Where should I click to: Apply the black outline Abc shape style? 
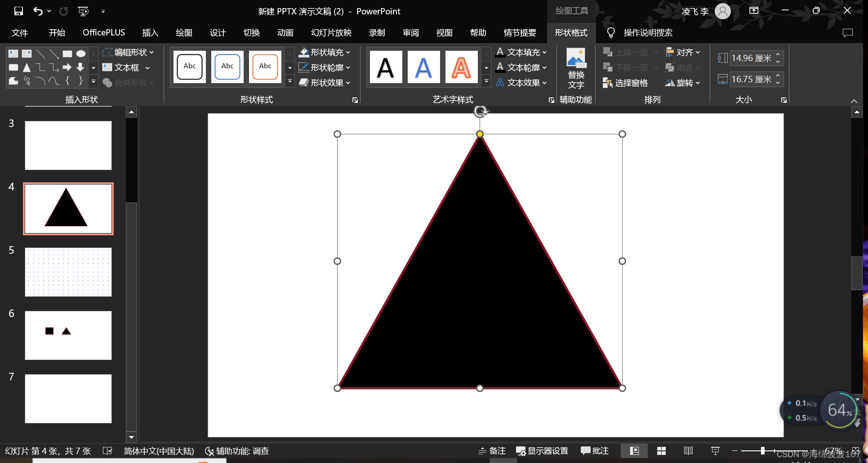point(190,66)
